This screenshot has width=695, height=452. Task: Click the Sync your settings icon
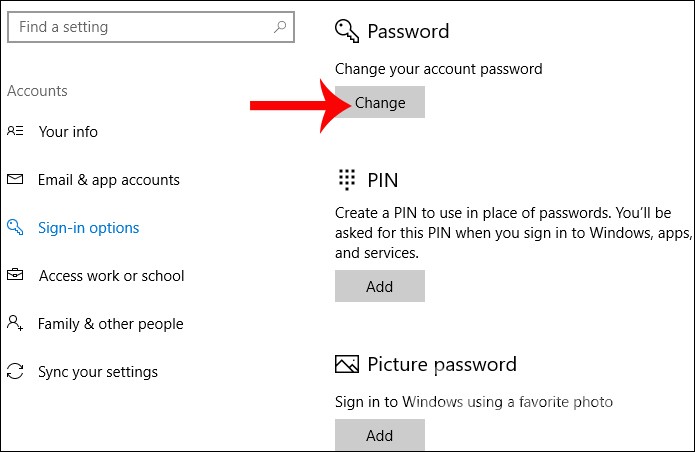click(15, 372)
